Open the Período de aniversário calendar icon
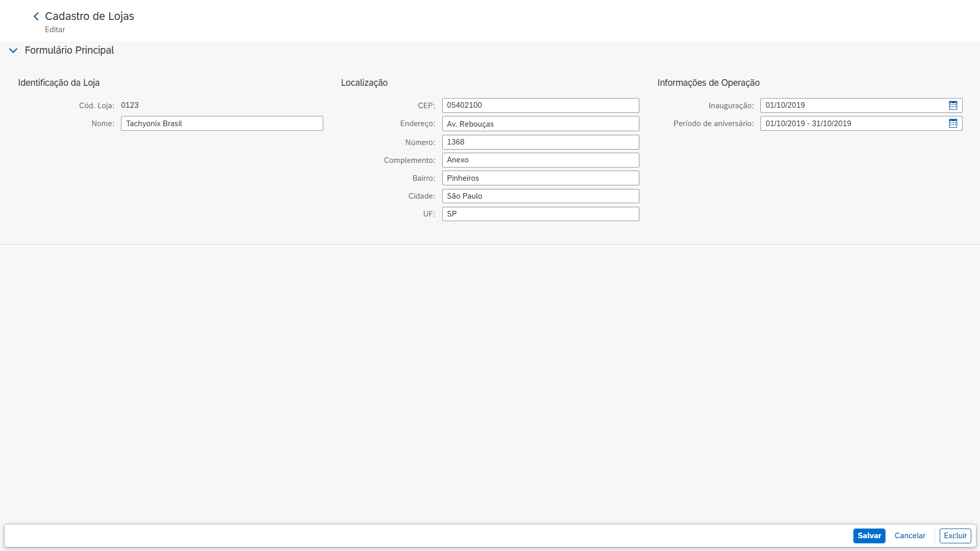 (x=952, y=124)
